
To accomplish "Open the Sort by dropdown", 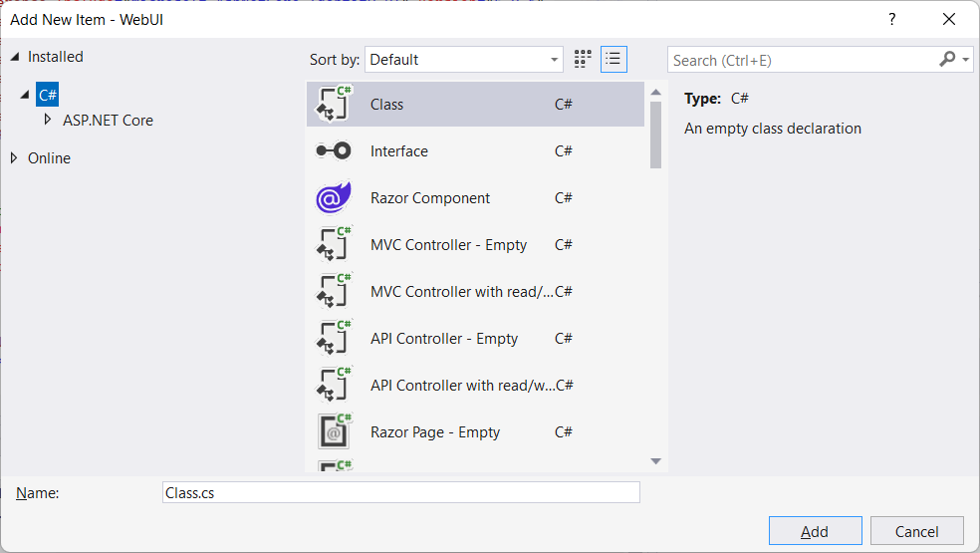I will tap(463, 60).
